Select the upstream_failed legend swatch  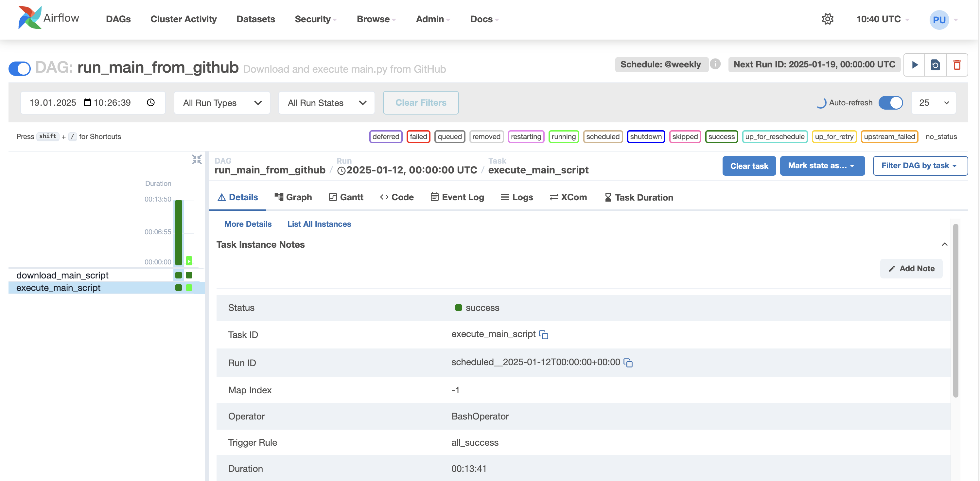pos(889,137)
